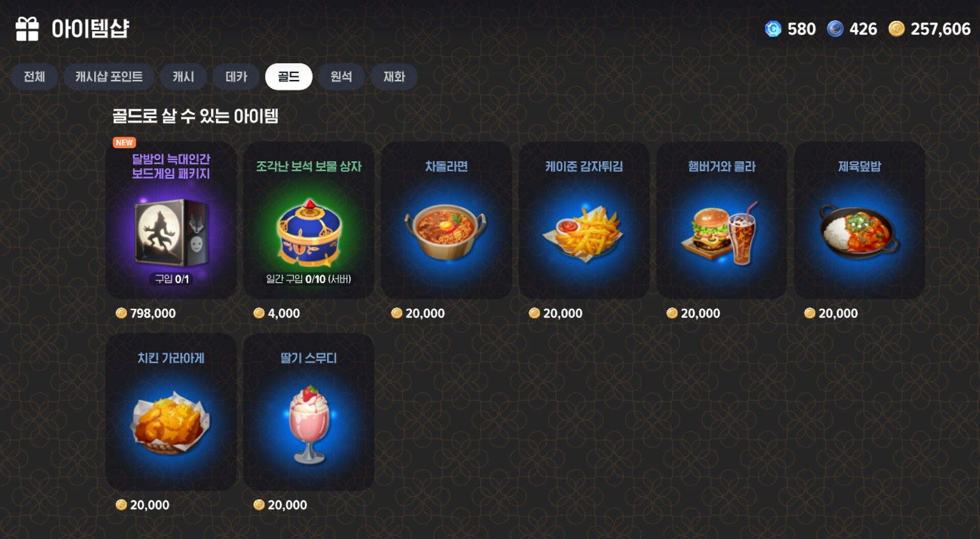Click the moon deca currency icon
Screen dimensions: 980x539
[835, 29]
